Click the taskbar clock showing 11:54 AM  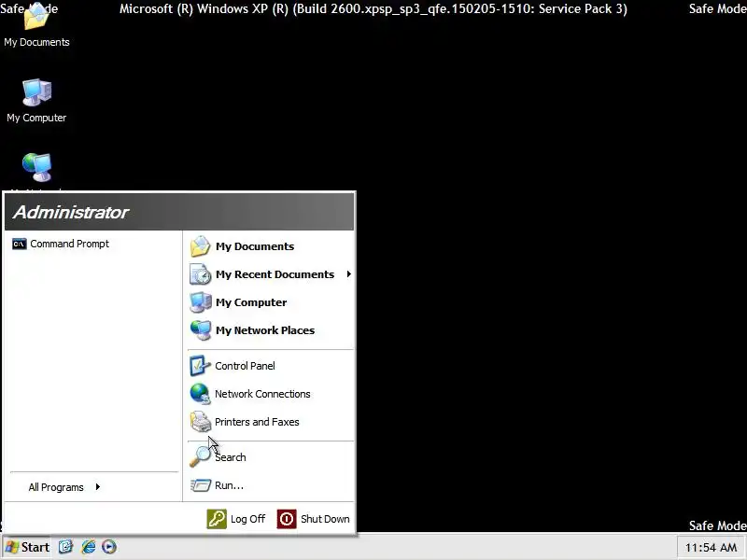point(711,548)
